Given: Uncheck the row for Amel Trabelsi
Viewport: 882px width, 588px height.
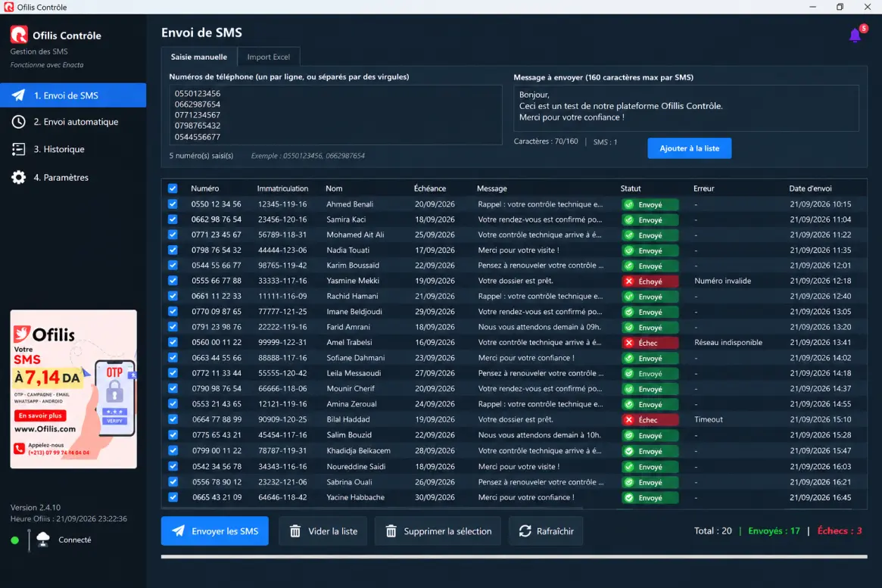Looking at the screenshot, I should (173, 342).
